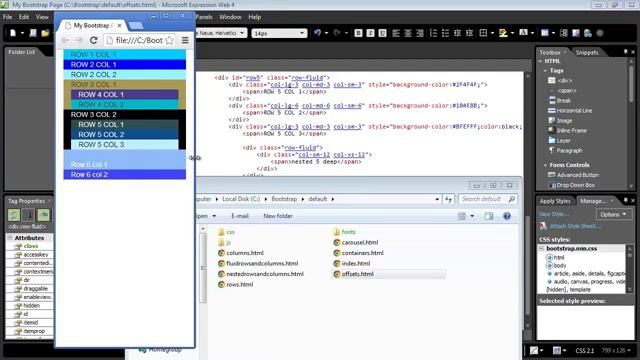This screenshot has width=640, height=360.
Task: Click the body style in CSS styles
Action: coord(560,265)
